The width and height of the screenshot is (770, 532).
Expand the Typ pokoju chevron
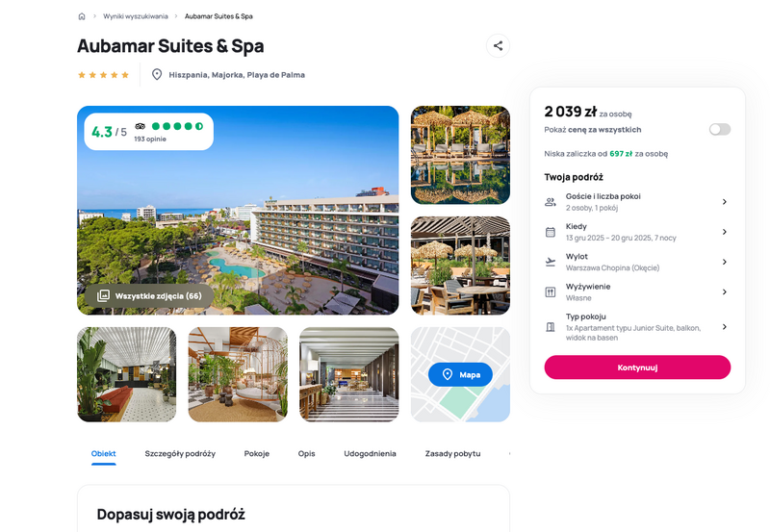(725, 327)
